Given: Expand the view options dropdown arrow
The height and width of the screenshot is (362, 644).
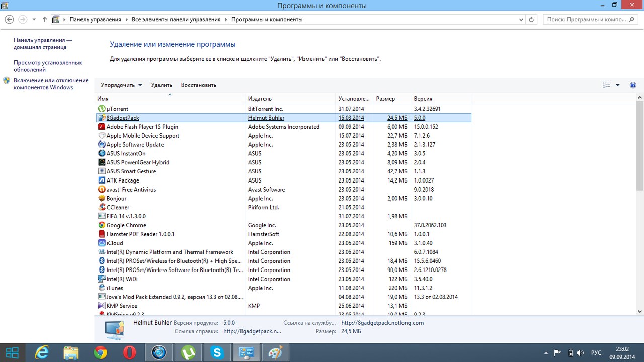Looking at the screenshot, I should 618,85.
